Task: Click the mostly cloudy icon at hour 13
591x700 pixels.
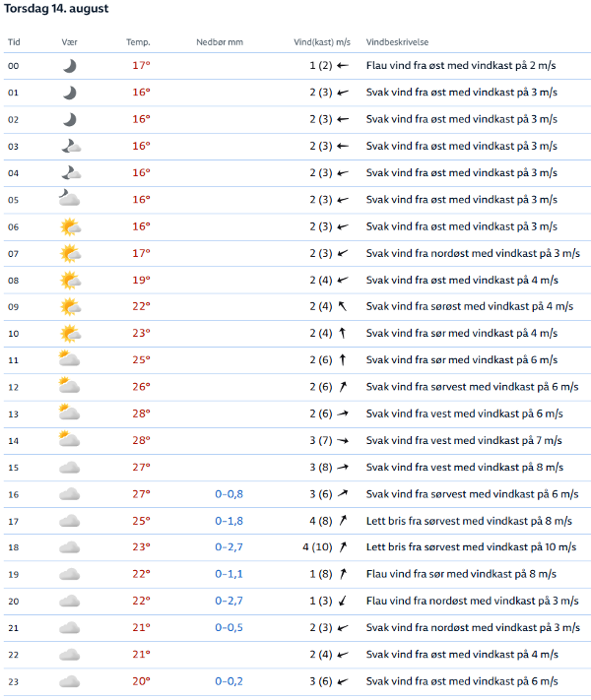Action: 69,413
